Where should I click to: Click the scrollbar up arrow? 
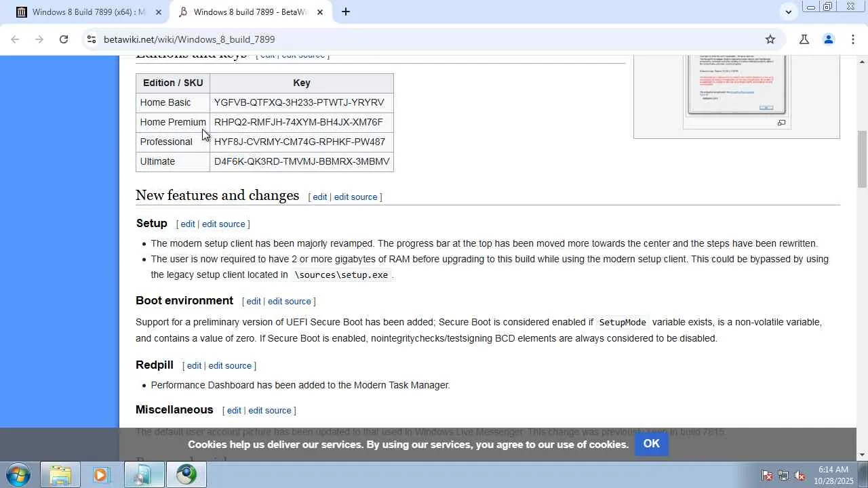pos(862,61)
